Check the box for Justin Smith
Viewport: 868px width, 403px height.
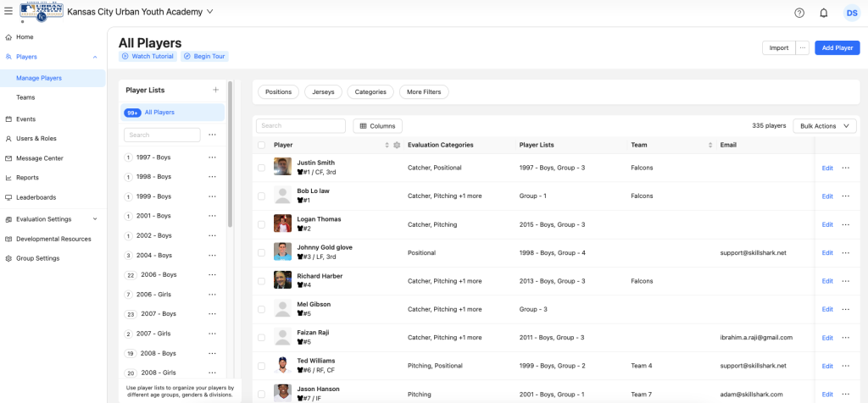click(x=261, y=168)
